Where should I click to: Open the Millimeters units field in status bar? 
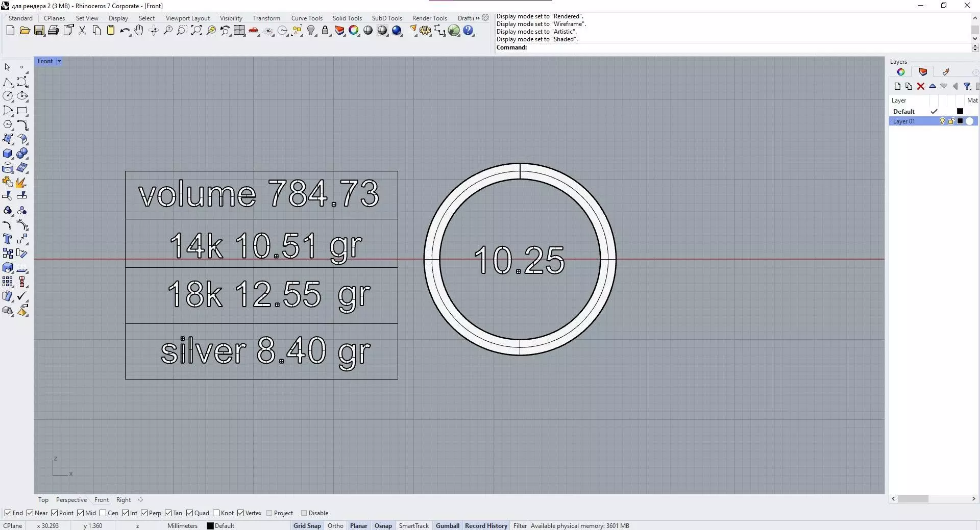pos(182,526)
